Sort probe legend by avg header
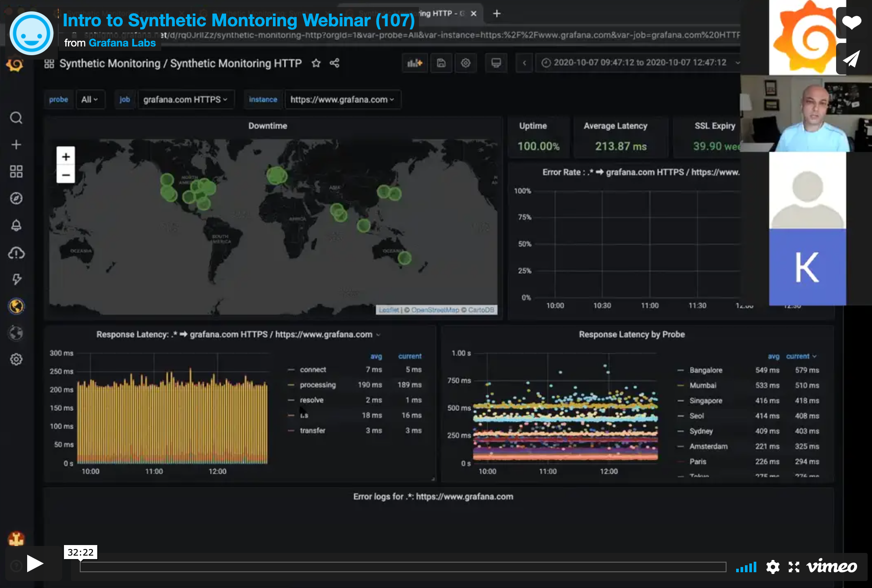The height and width of the screenshot is (588, 872). click(x=773, y=356)
